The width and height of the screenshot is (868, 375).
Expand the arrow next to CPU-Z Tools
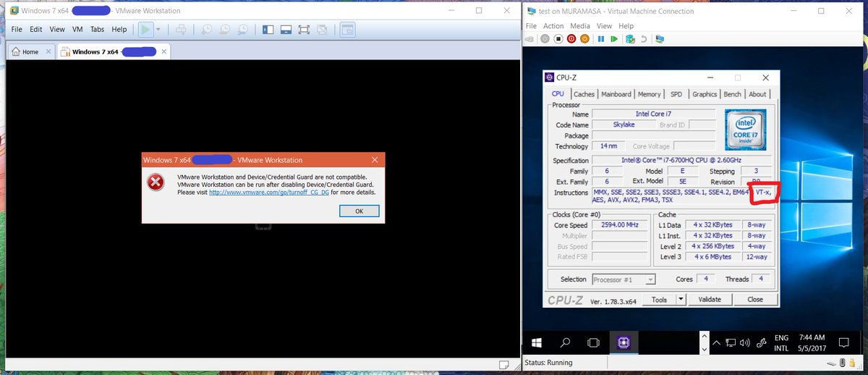(681, 300)
